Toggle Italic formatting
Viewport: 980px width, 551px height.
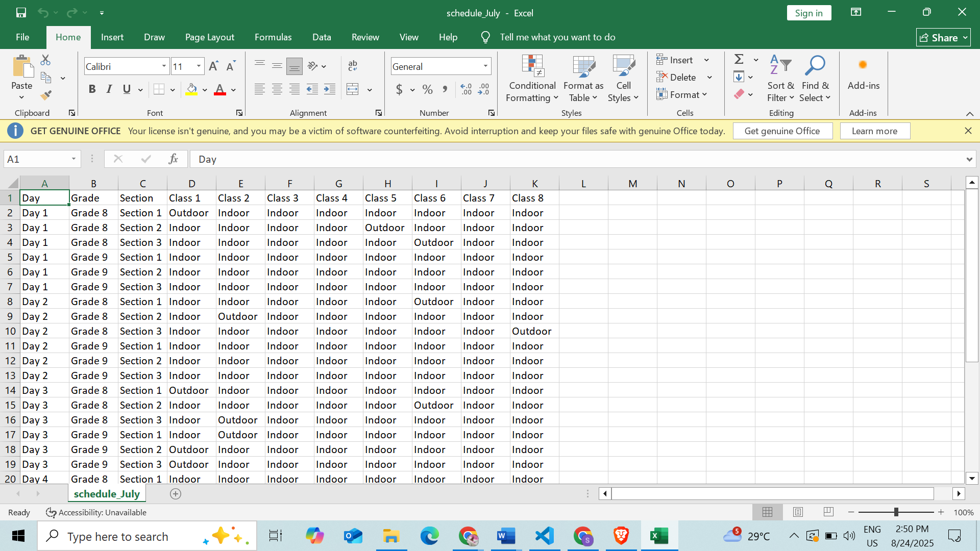point(109,89)
